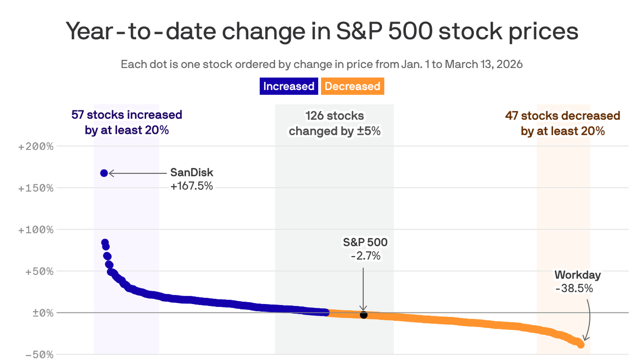
Task: Click the +50% y-axis label
Action: click(x=38, y=271)
